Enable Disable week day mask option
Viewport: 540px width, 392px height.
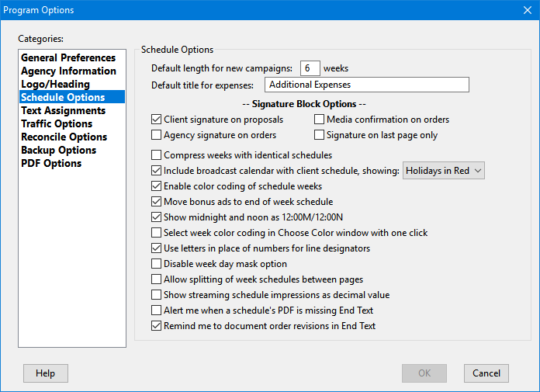(157, 264)
